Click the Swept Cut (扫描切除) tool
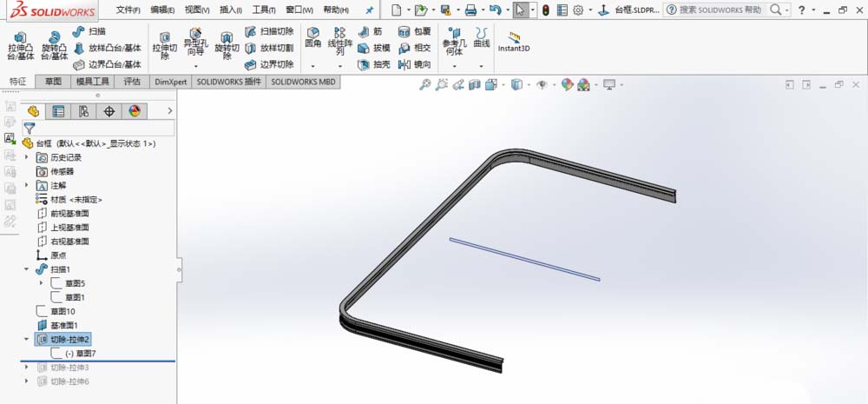The width and height of the screenshot is (868, 404). click(269, 31)
